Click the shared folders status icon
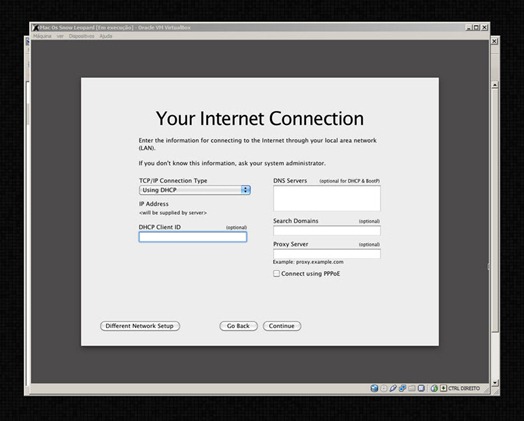The width and height of the screenshot is (524, 421). click(412, 388)
